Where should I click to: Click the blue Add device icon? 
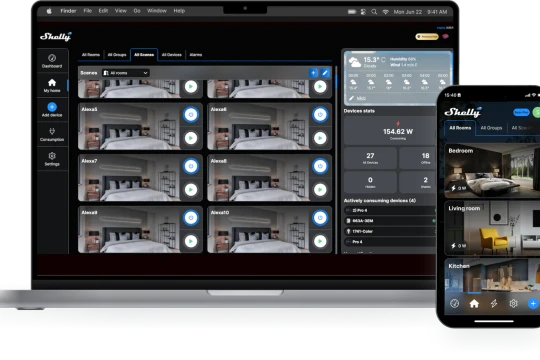[52, 107]
